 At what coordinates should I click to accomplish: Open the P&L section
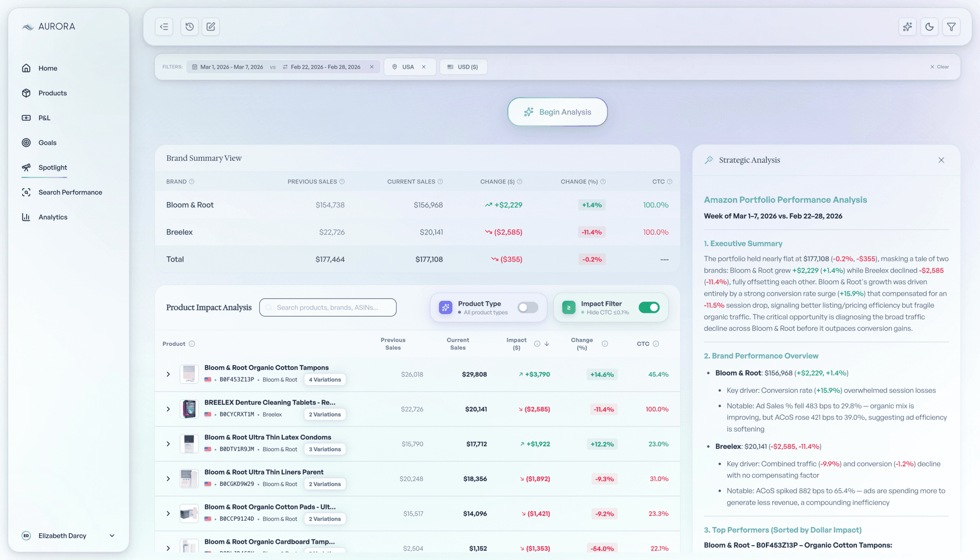(x=44, y=117)
